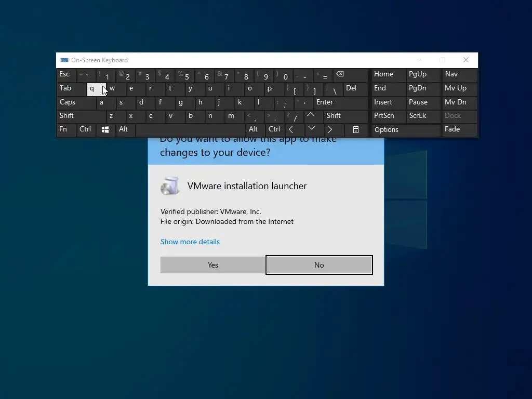Click the Enter key
The image size is (532, 399).
[x=341, y=102]
